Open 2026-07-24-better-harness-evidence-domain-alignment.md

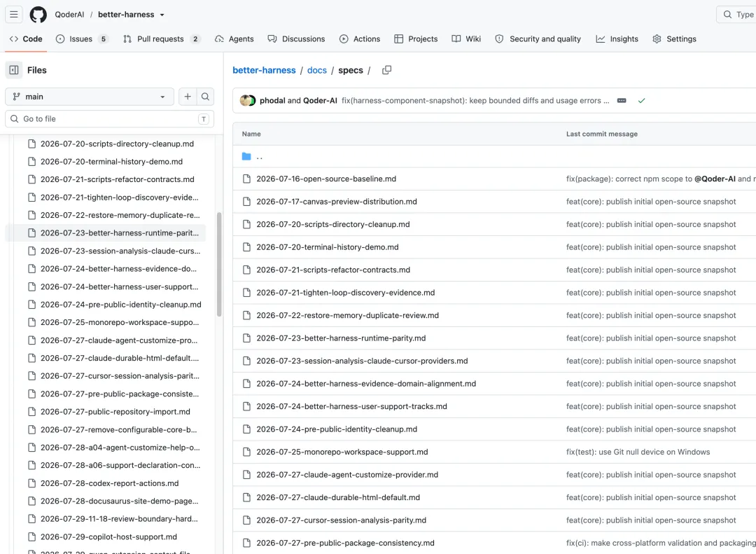point(366,383)
